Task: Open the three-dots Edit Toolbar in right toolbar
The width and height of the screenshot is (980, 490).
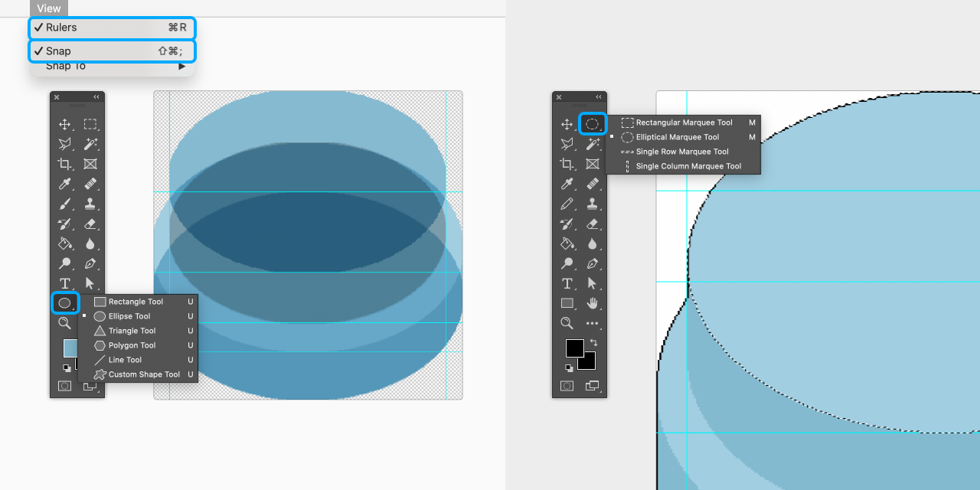Action: 593,323
